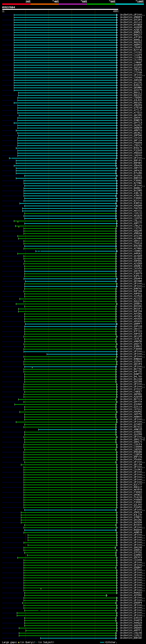146x644 pixels.
Task: Select hit label UniRef100_B6RB17
Action: [x=131, y=188]
